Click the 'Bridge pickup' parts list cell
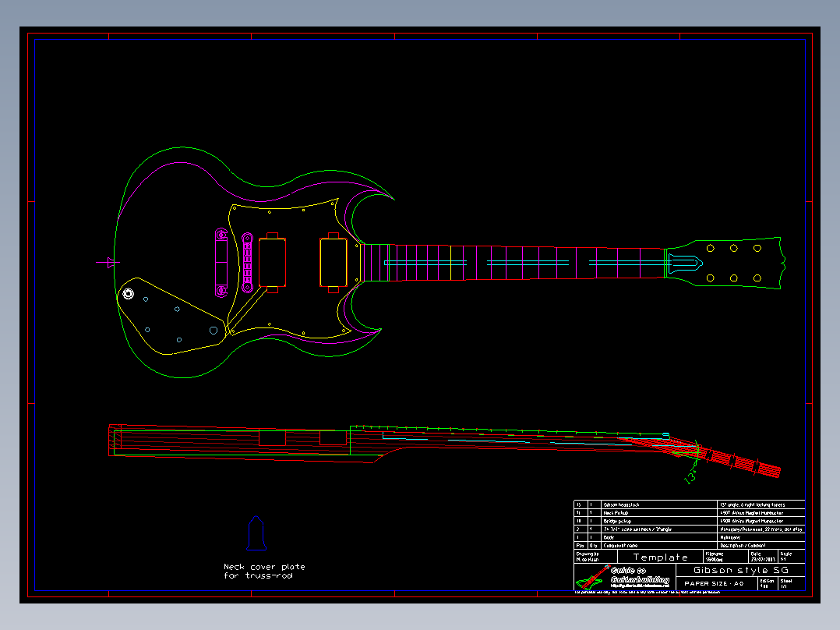Screen dimensions: 840x630 659,521
